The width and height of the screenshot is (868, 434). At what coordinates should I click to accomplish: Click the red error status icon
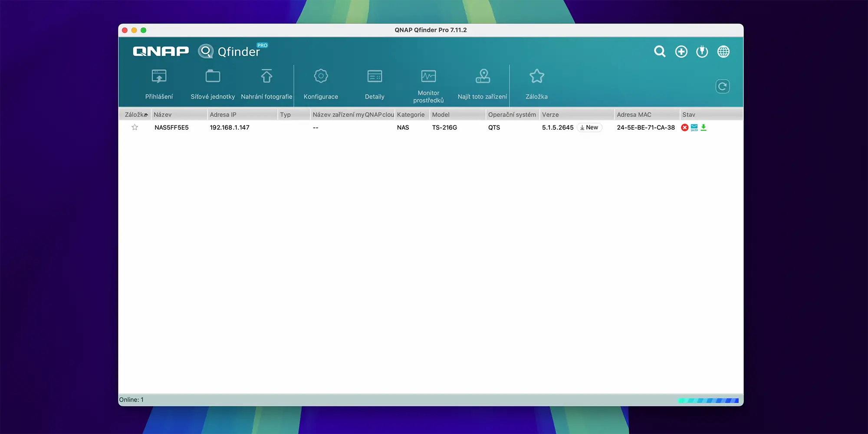pyautogui.click(x=685, y=127)
